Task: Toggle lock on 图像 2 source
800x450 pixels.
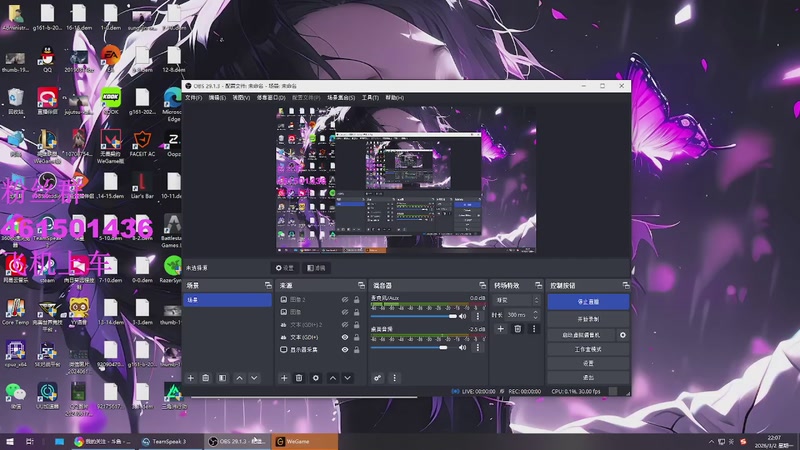Action: click(x=357, y=299)
